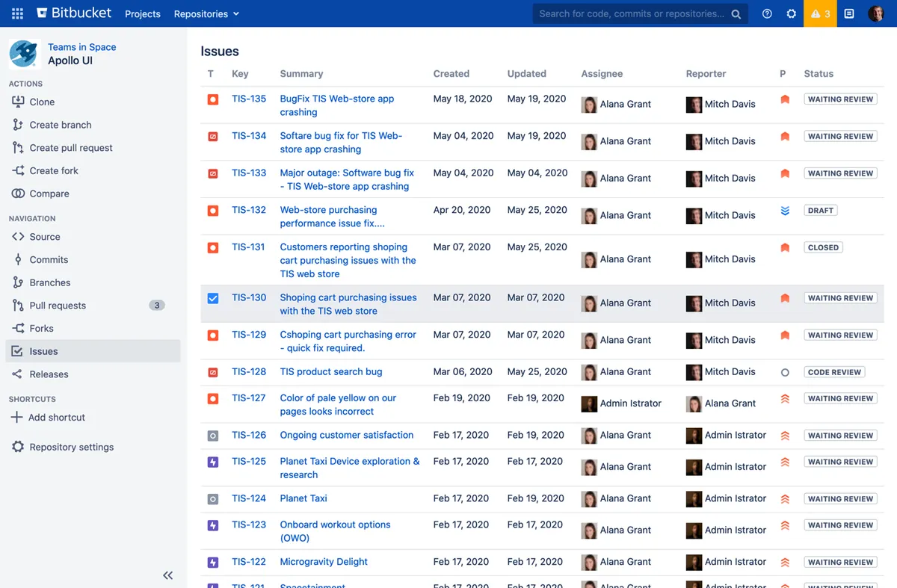Click the priority circle icon for TIS-128
Viewport: 897px width, 588px height.
[x=785, y=372]
